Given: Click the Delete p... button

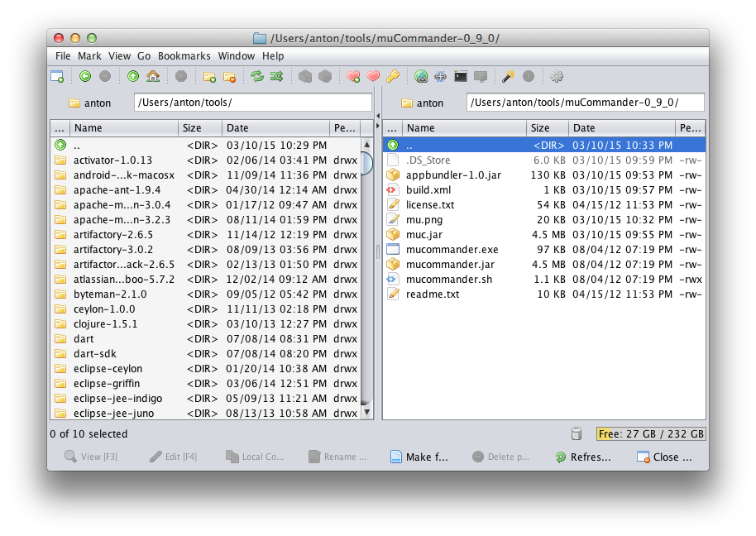Looking at the screenshot, I should [x=500, y=457].
